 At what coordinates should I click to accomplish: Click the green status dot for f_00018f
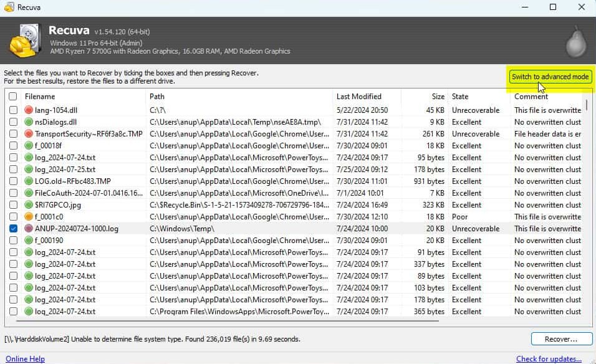29,145
